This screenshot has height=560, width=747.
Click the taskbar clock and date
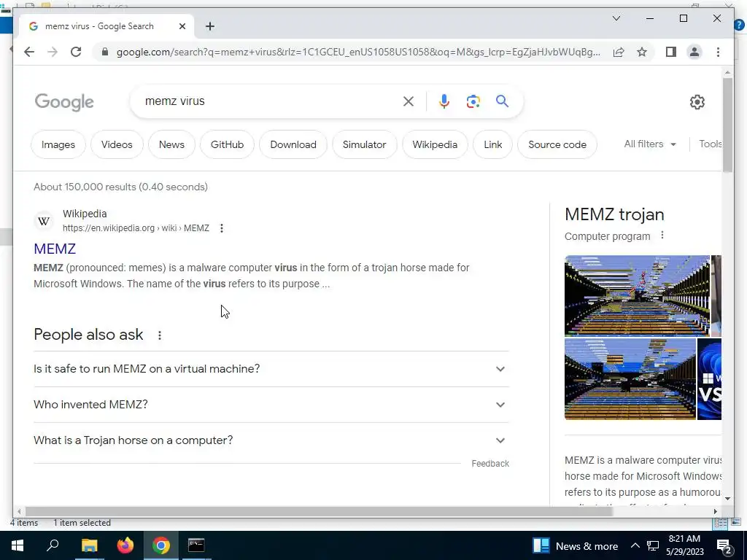[x=684, y=545]
